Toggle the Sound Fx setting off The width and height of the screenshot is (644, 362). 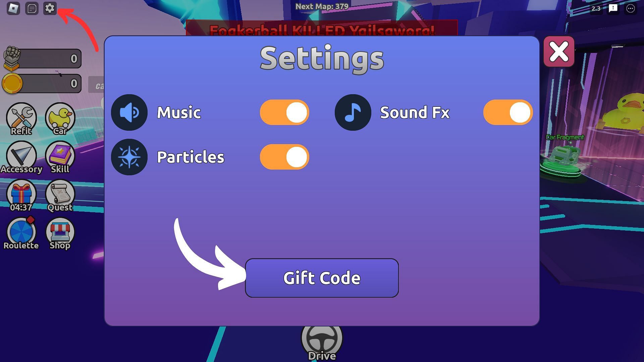(508, 112)
